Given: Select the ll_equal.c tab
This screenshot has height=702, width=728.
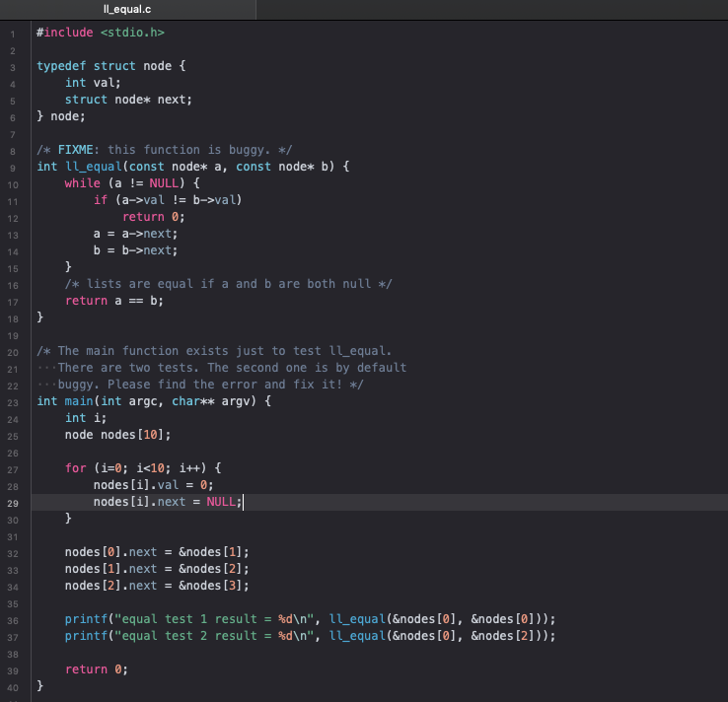Looking at the screenshot, I should (127, 9).
